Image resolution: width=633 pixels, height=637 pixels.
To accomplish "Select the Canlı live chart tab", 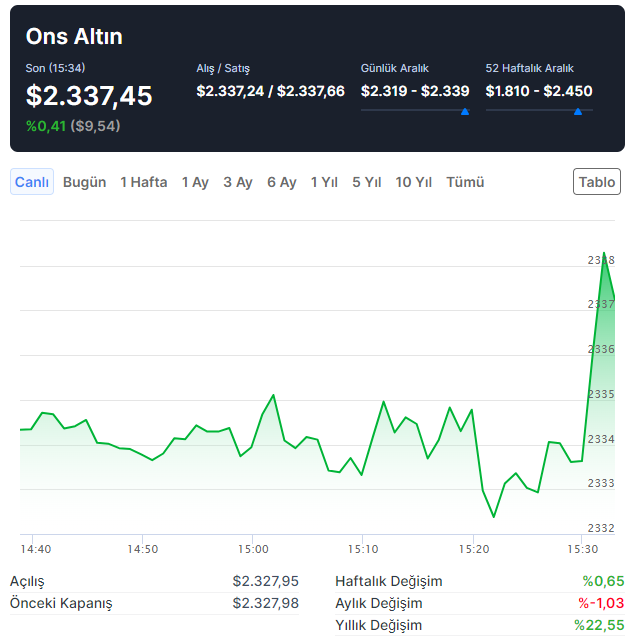I will tap(32, 182).
